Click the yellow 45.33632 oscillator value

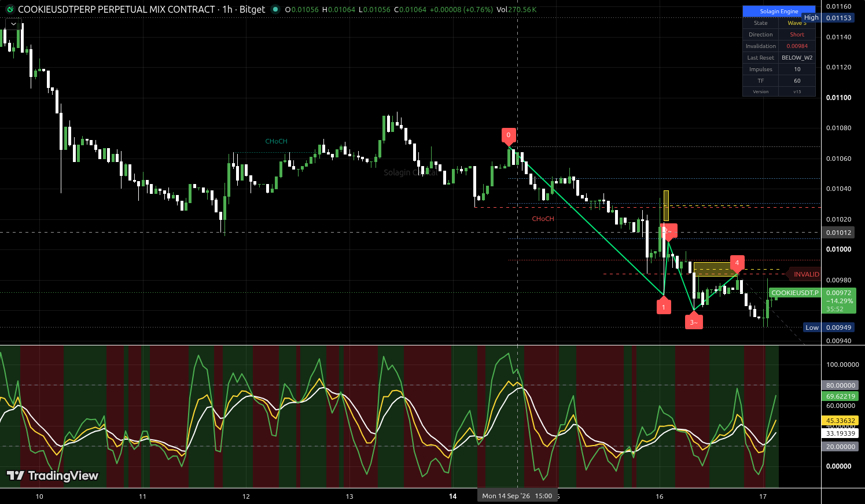coord(840,421)
